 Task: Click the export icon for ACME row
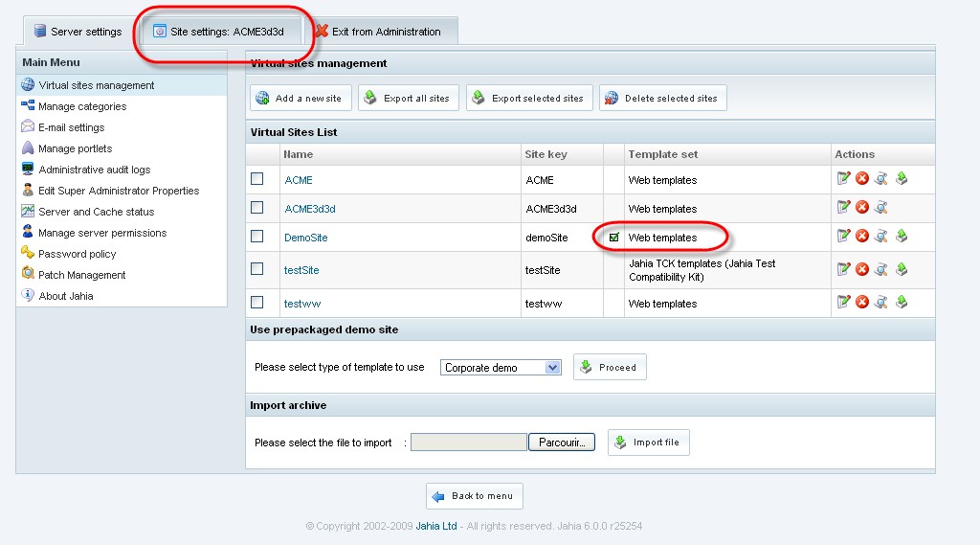[902, 179]
